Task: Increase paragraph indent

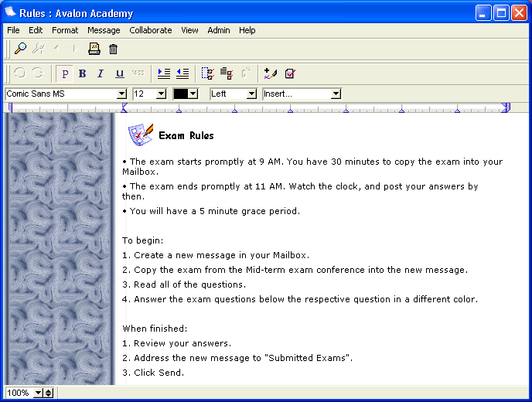Action: (x=164, y=73)
